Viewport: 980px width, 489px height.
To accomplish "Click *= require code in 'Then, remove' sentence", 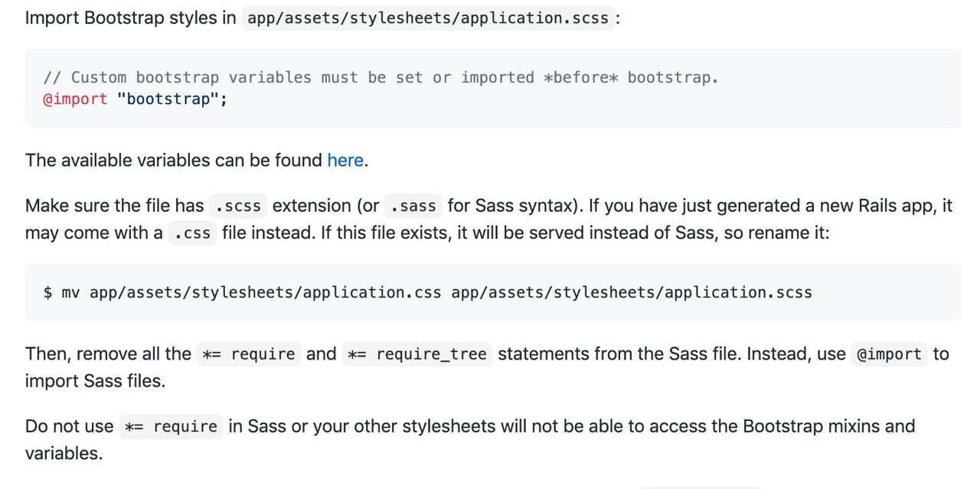I will coord(249,354).
